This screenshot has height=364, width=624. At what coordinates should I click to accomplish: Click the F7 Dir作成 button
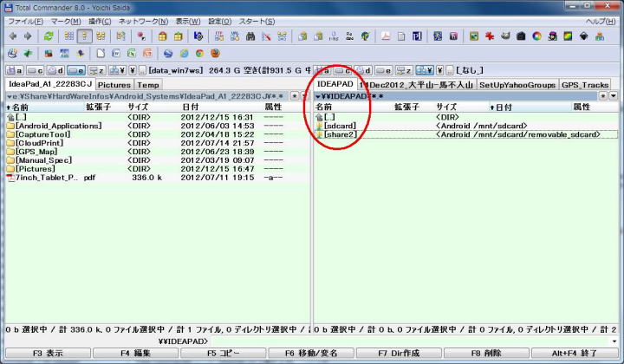click(x=399, y=354)
